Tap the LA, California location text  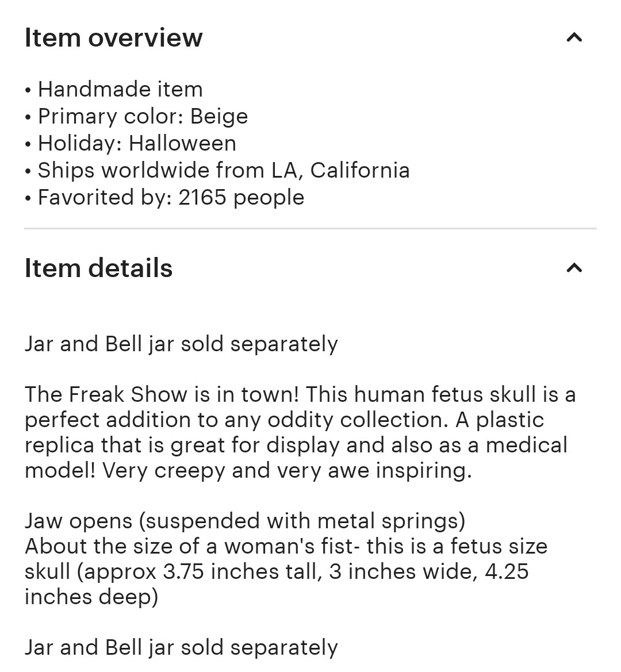click(x=340, y=170)
